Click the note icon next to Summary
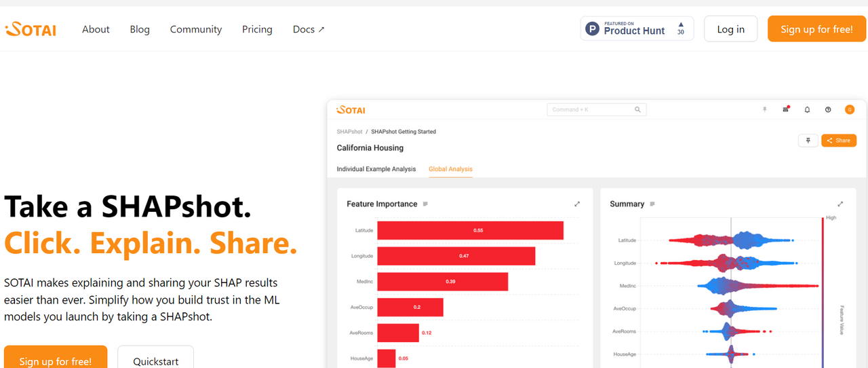This screenshot has height=368, width=868. [x=652, y=204]
